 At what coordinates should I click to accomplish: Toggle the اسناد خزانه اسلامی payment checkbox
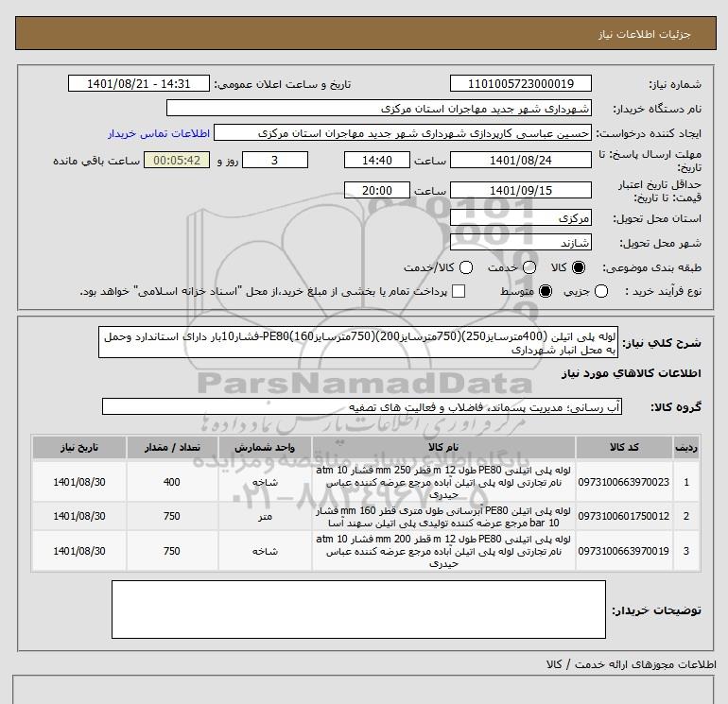(x=459, y=291)
